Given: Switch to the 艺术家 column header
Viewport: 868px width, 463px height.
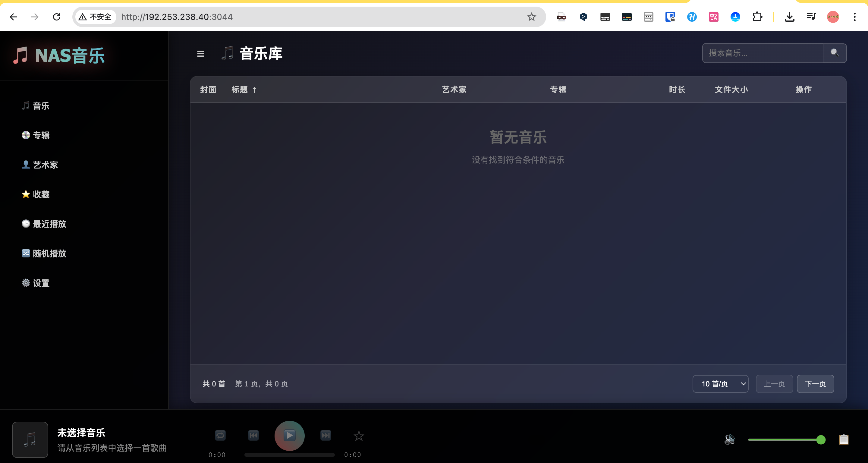Looking at the screenshot, I should pyautogui.click(x=454, y=89).
